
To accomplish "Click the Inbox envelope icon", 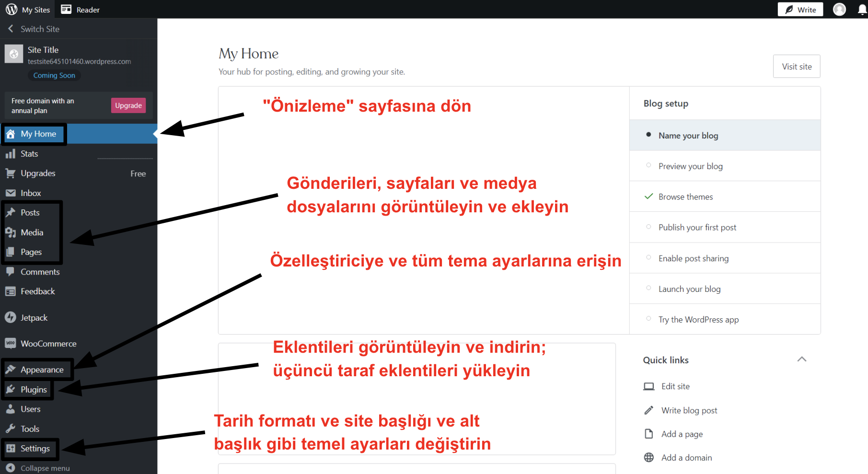I will click(11, 193).
